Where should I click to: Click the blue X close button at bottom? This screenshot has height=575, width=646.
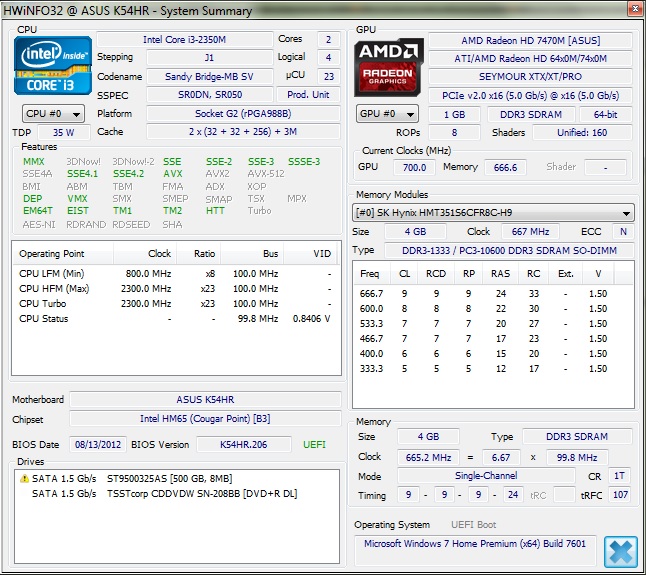click(x=621, y=552)
